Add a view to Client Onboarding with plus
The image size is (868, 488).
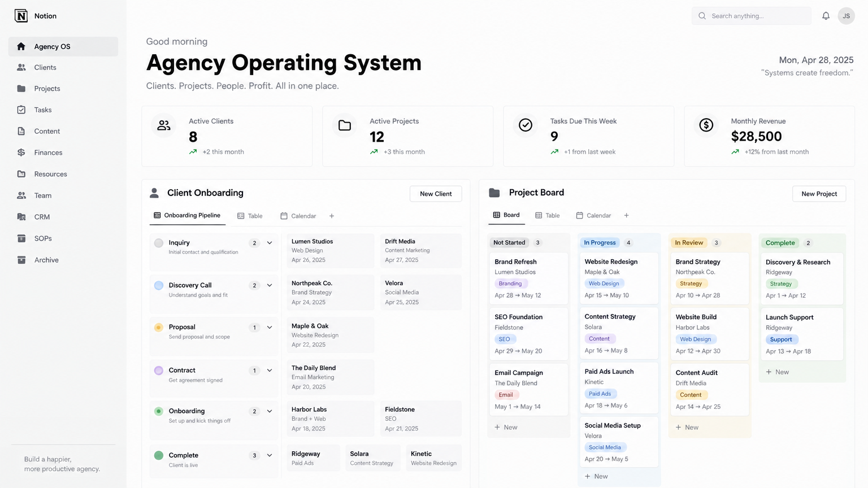[332, 216]
